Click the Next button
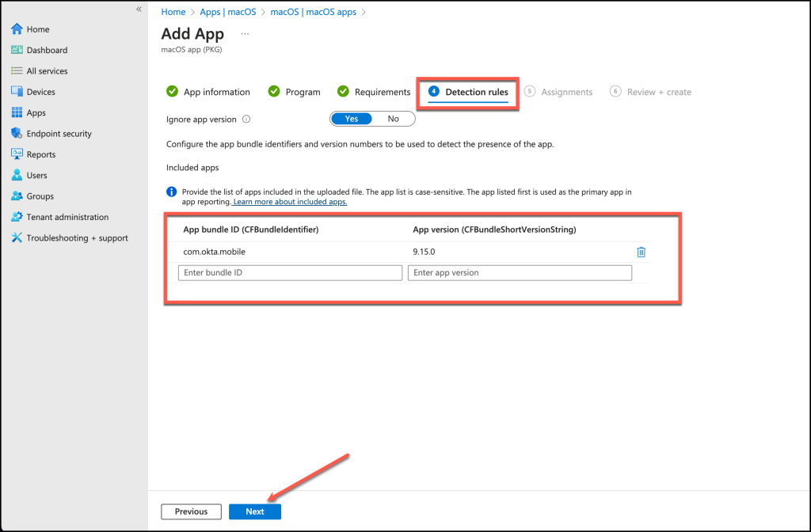The image size is (811, 532). coord(254,511)
